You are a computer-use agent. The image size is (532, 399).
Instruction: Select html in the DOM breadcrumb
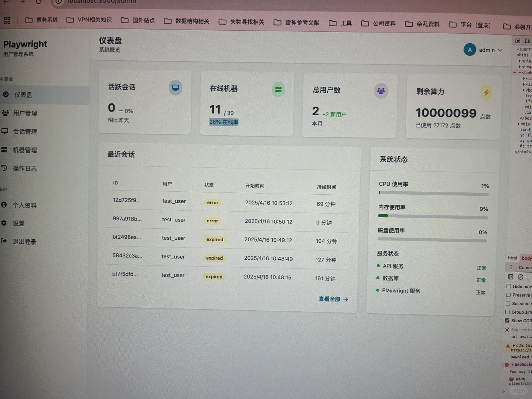point(512,258)
